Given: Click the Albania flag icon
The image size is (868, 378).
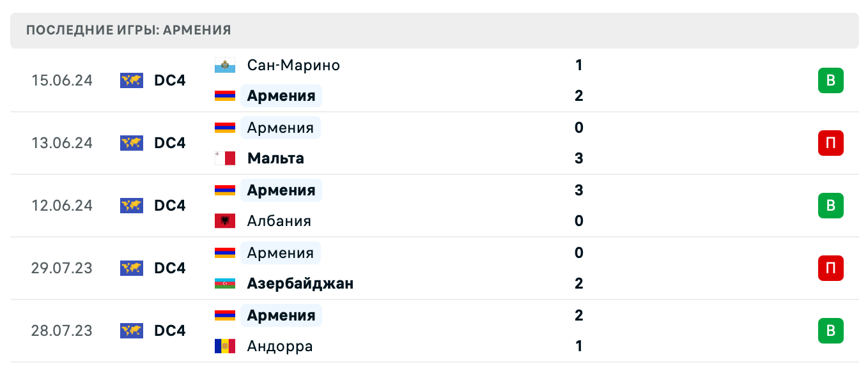Looking at the screenshot, I should 225,221.
